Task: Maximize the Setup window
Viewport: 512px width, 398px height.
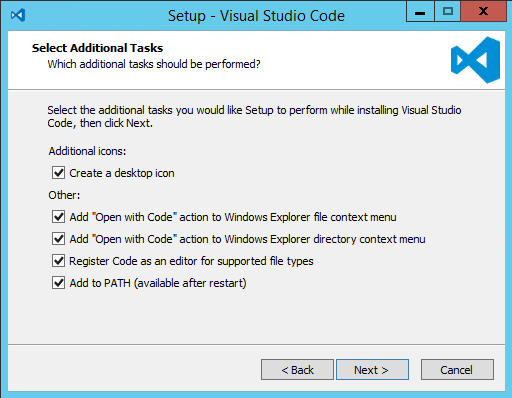Action: pyautogui.click(x=448, y=12)
